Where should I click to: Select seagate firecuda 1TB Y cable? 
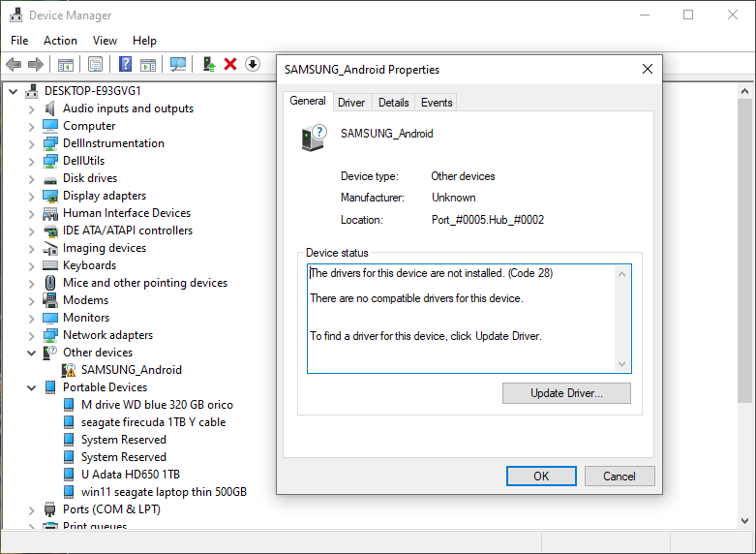click(x=153, y=422)
